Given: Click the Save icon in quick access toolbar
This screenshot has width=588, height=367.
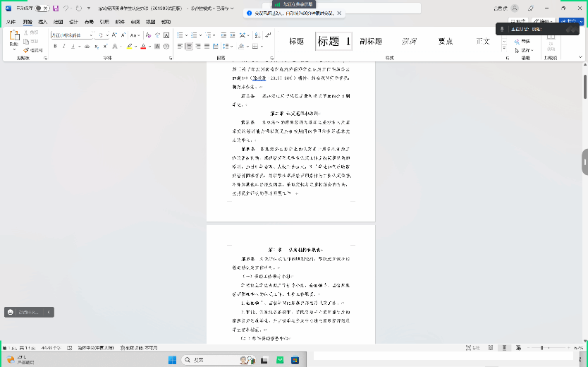Looking at the screenshot, I should pyautogui.click(x=55, y=8).
